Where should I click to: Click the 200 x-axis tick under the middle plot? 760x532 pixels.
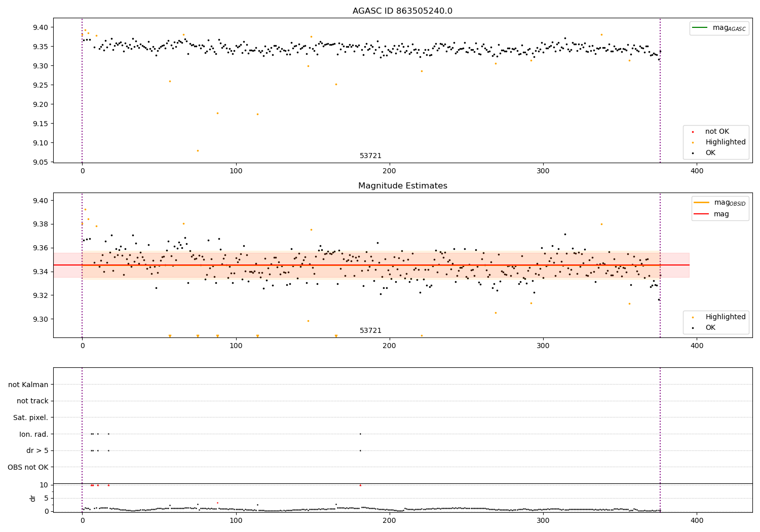389,346
